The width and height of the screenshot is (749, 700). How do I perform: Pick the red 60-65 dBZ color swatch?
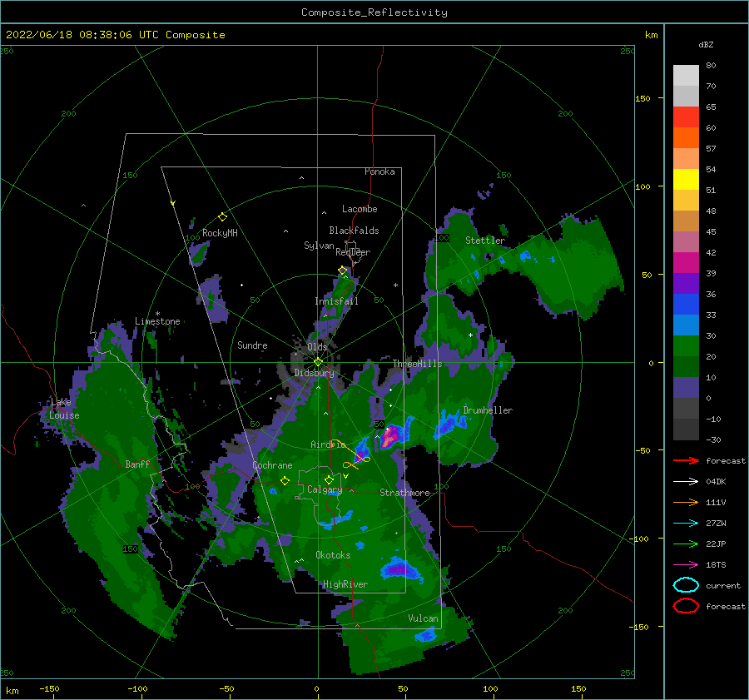click(686, 117)
